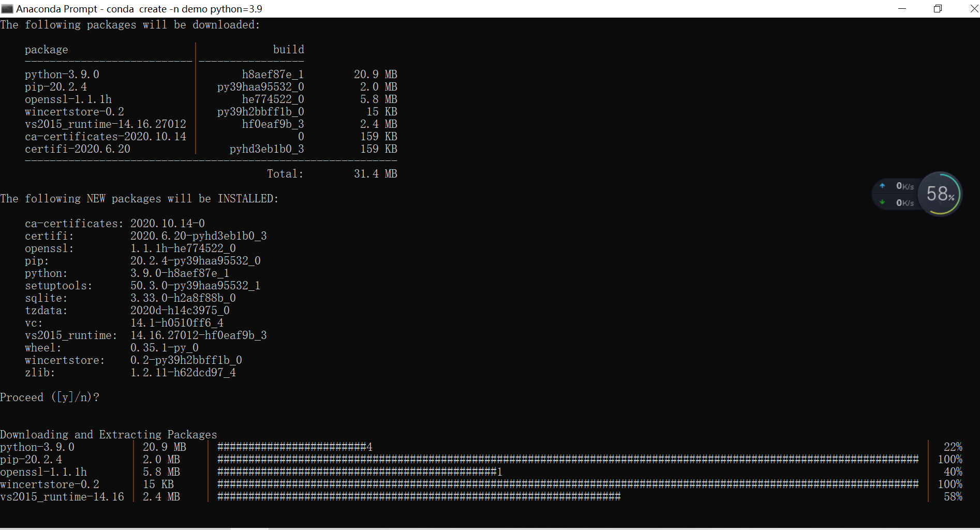Click 'The following NEW packages will be INSTALLED:' line
980x530 pixels.
(x=139, y=199)
